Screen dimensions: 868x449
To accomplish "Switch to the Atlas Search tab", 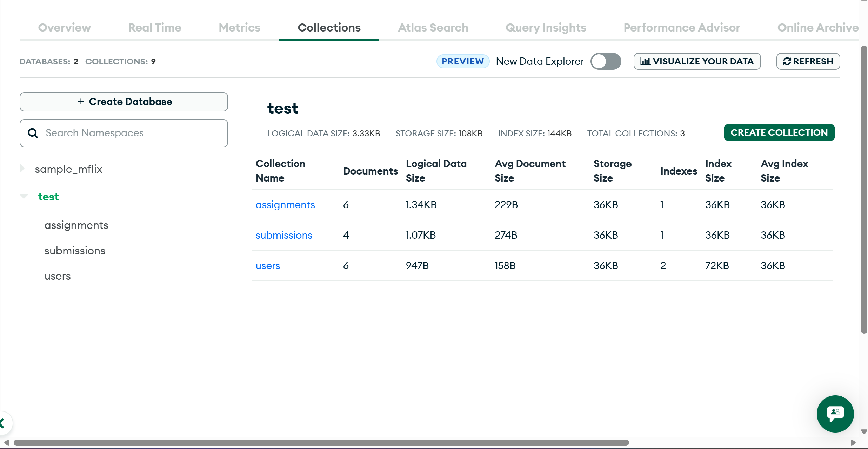I will click(x=433, y=28).
